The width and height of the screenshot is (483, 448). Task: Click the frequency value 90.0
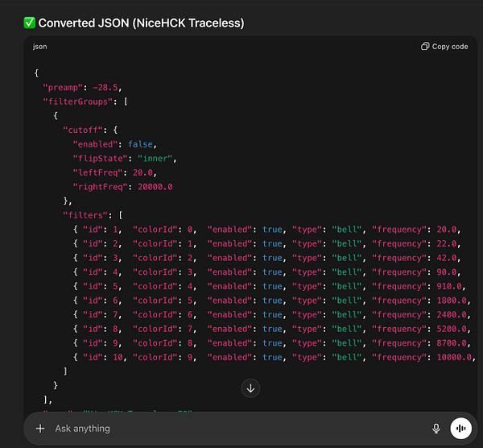point(446,272)
